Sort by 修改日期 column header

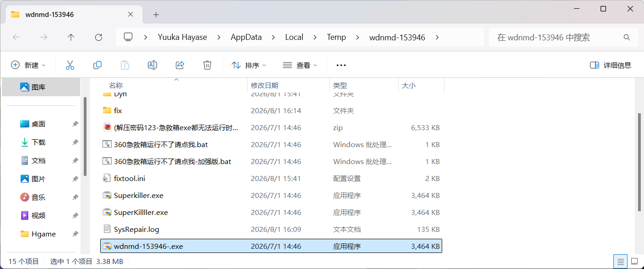click(x=265, y=85)
